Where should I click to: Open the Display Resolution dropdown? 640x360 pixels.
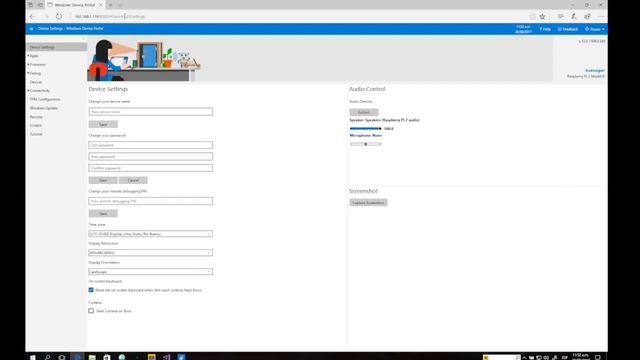[151, 253]
